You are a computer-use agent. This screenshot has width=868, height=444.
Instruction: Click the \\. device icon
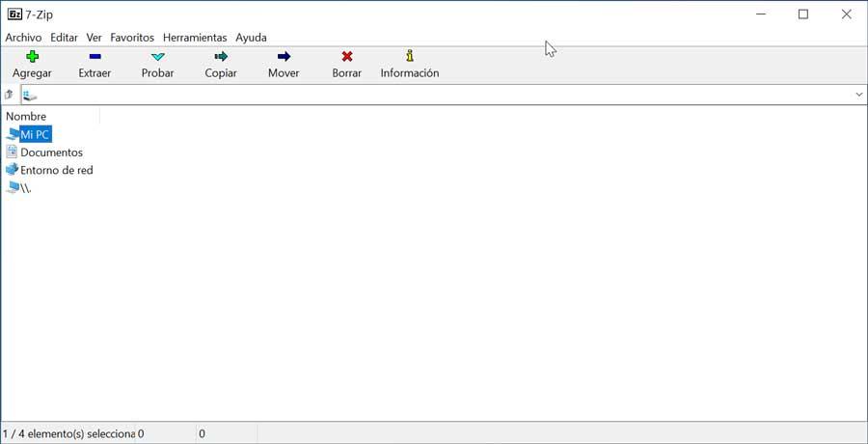13,188
